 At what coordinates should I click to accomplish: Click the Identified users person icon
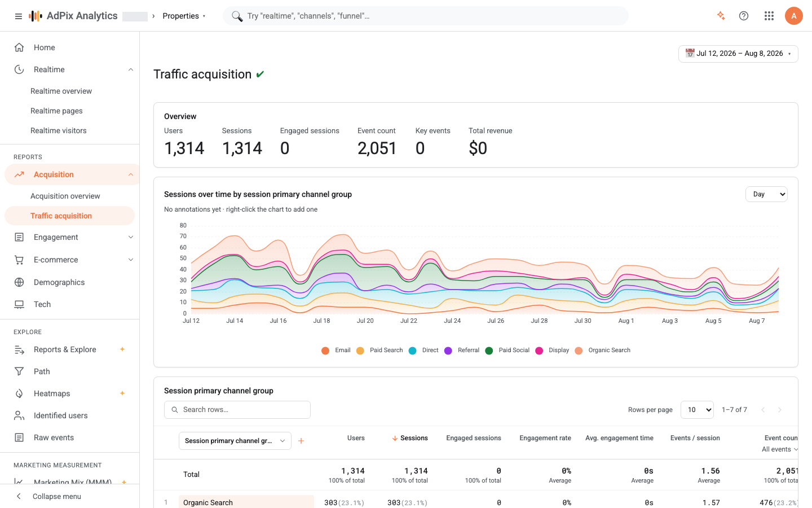point(19,415)
